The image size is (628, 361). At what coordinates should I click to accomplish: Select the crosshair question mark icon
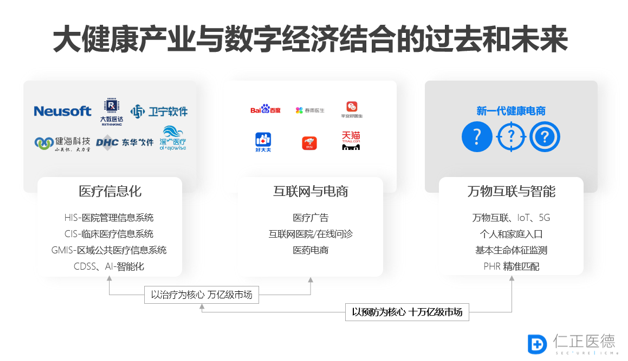click(x=511, y=137)
